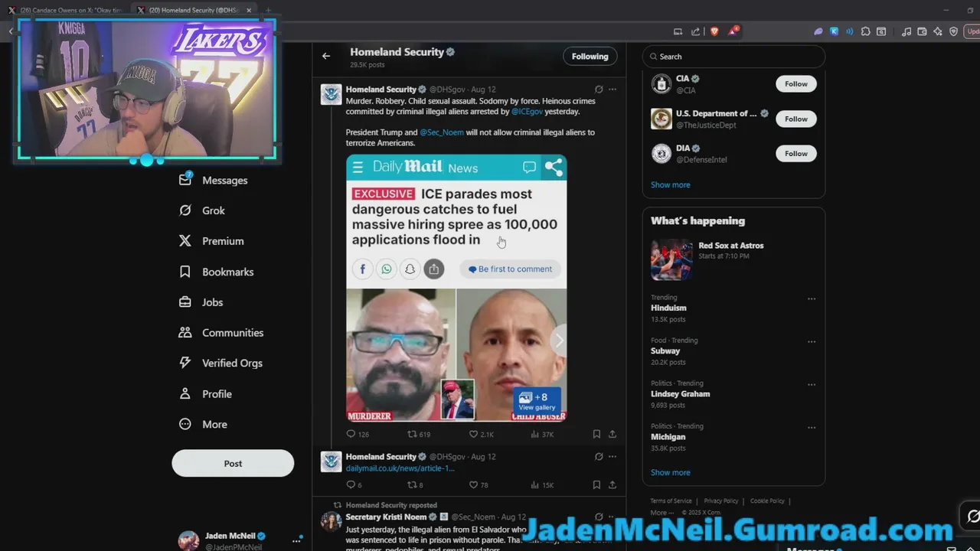Open the dailymail.co.uk news article link
This screenshot has height=551, width=980.
400,468
